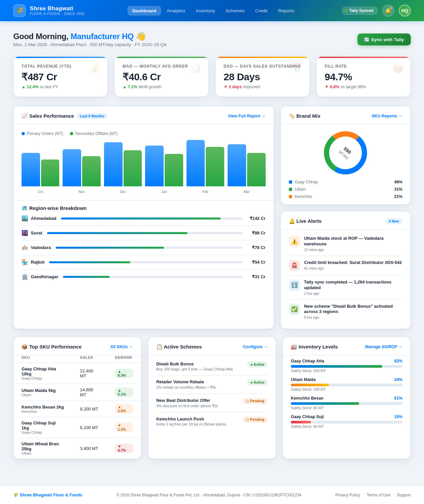The height and width of the screenshot is (504, 424).
Task: Switch to the Schemes tab
Action: point(235,11)
